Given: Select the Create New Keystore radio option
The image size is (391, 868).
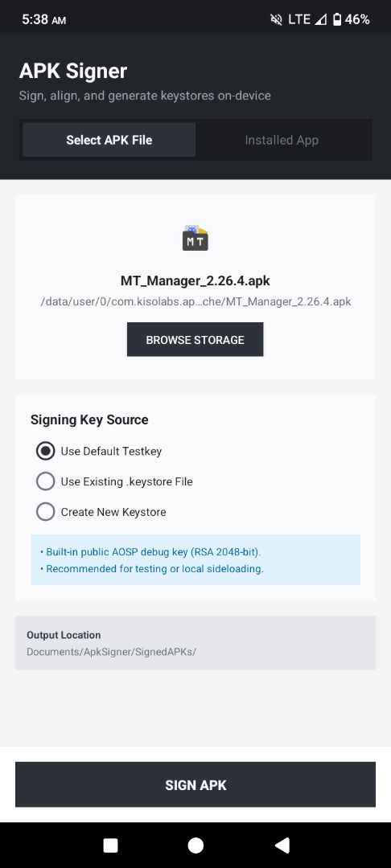Looking at the screenshot, I should (x=45, y=512).
